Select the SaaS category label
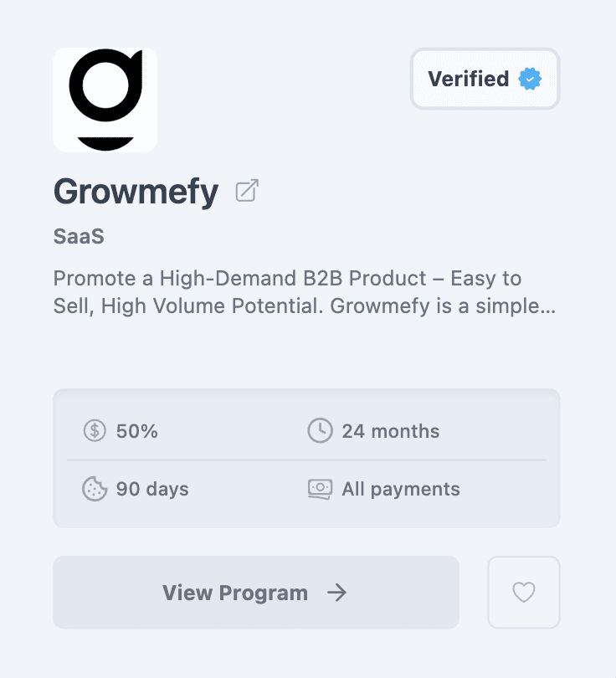 point(78,236)
